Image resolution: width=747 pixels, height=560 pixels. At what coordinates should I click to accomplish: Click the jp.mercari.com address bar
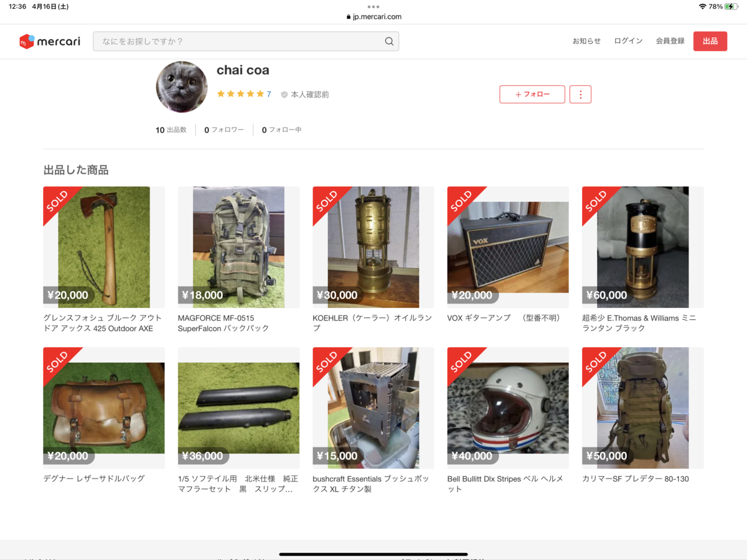(374, 17)
